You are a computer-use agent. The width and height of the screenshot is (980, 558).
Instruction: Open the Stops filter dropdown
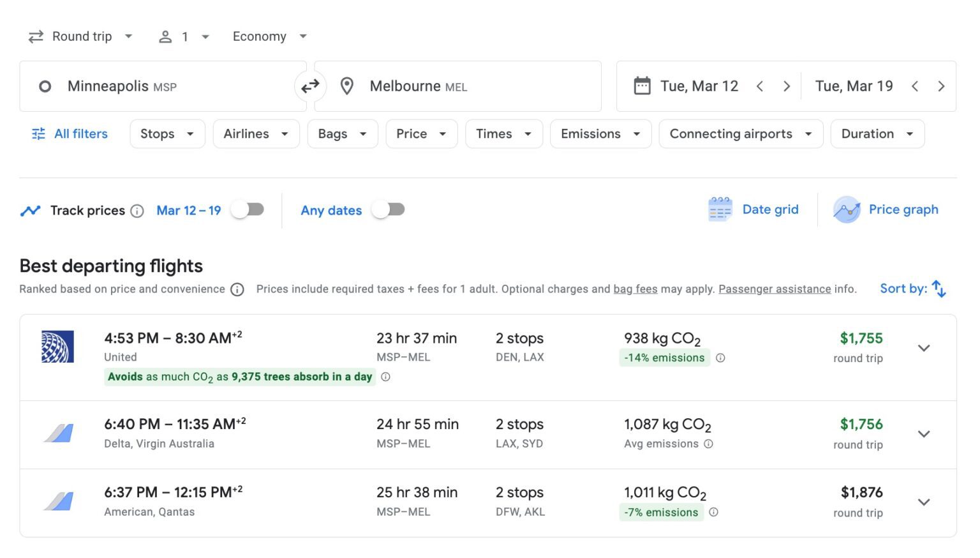pyautogui.click(x=167, y=133)
